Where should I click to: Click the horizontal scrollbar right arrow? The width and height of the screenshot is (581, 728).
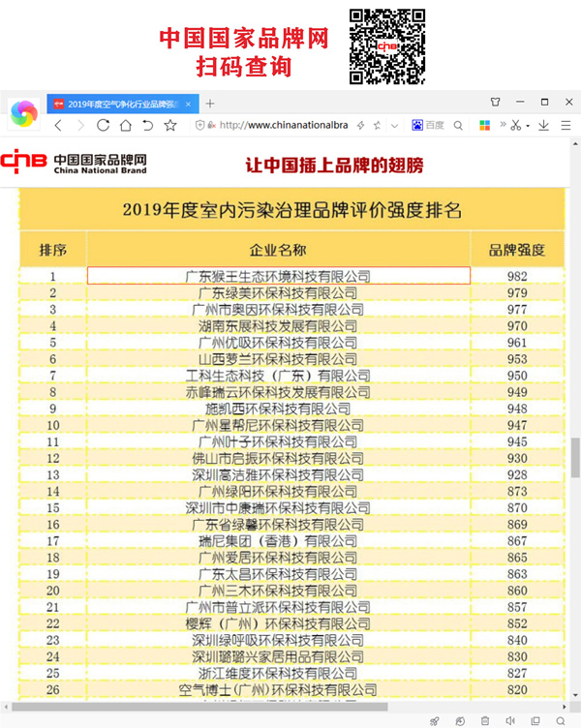565,707
